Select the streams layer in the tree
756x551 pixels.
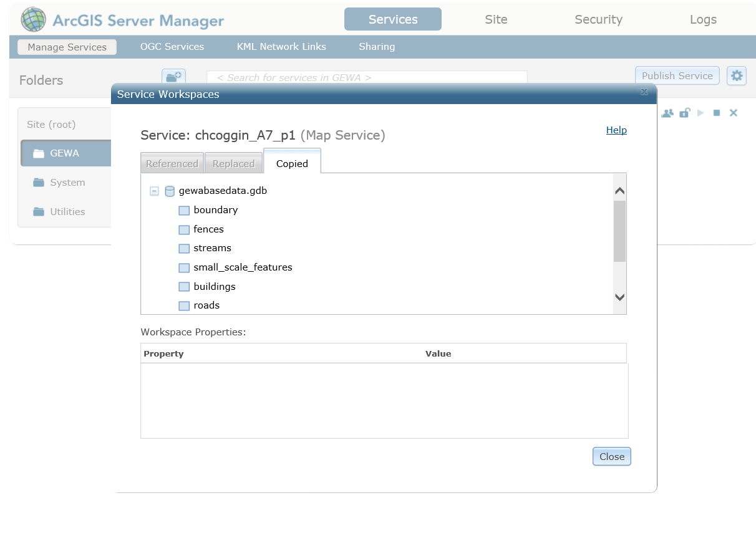tap(212, 248)
